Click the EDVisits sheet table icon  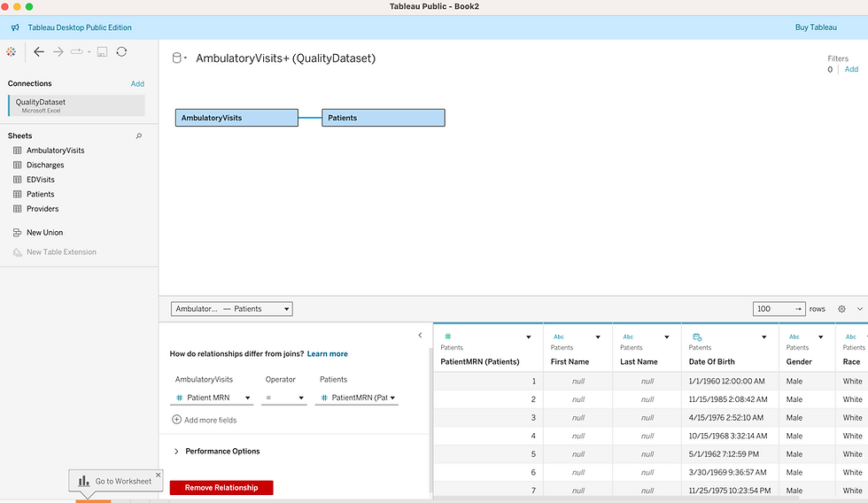[x=18, y=179]
